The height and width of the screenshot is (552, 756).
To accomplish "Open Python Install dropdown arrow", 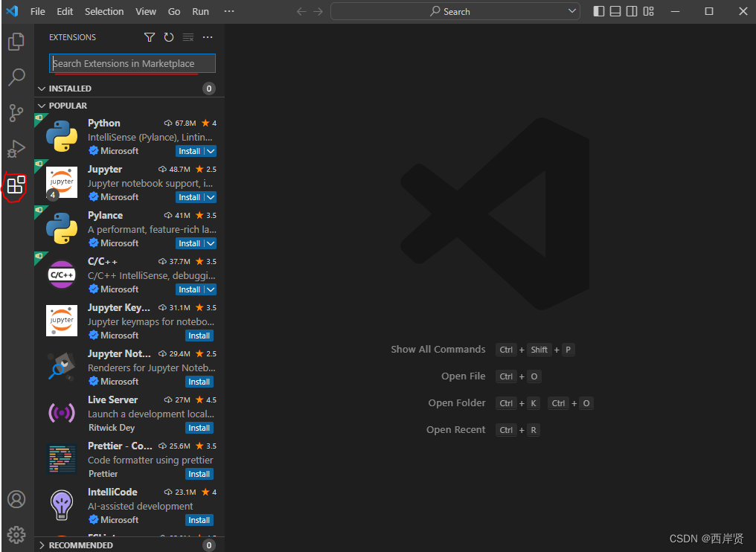I will (x=211, y=151).
